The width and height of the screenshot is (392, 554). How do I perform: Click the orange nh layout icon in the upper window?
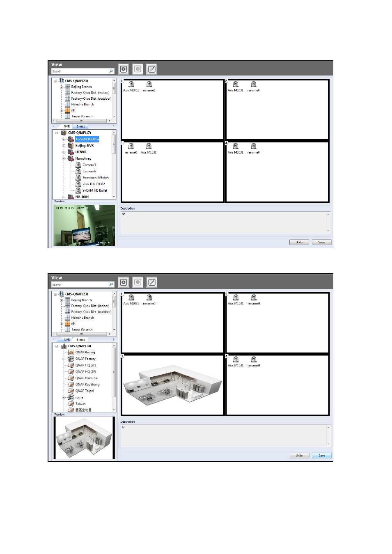tap(68, 110)
